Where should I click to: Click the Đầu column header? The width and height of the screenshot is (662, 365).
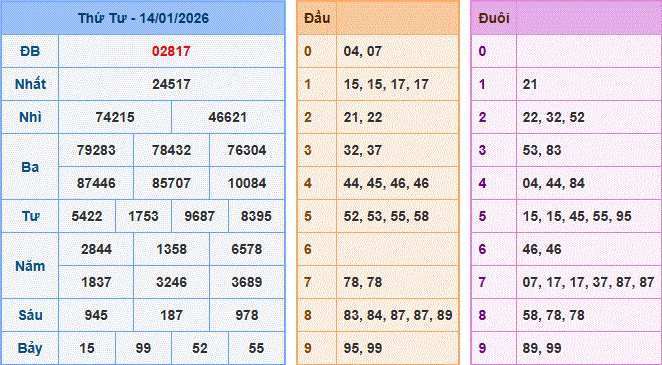(x=317, y=18)
